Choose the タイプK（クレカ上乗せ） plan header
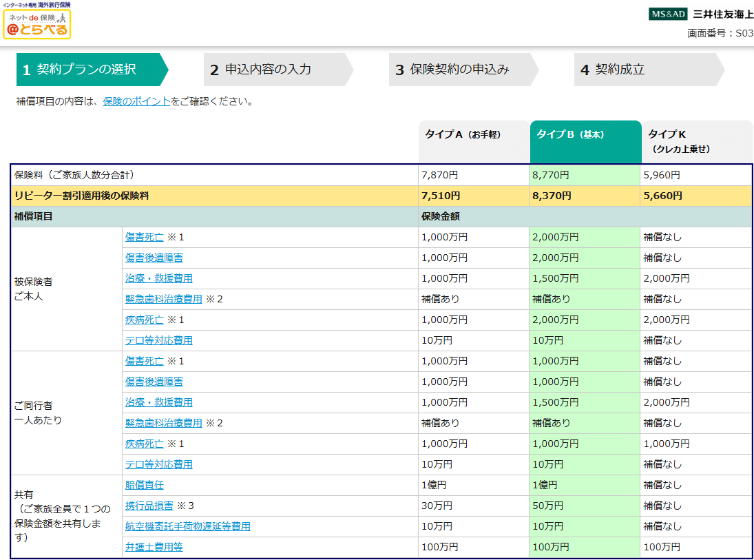This screenshot has width=754, height=560. pyautogui.click(x=698, y=141)
